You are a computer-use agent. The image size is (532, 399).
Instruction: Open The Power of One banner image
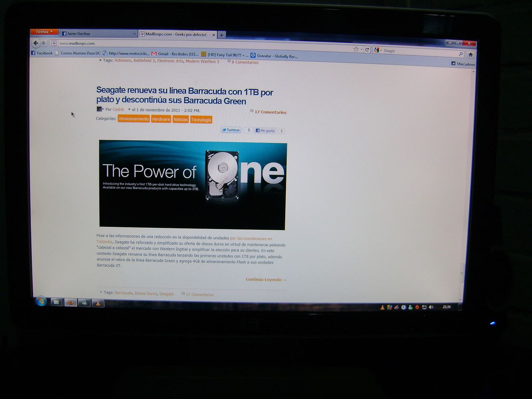pos(192,185)
